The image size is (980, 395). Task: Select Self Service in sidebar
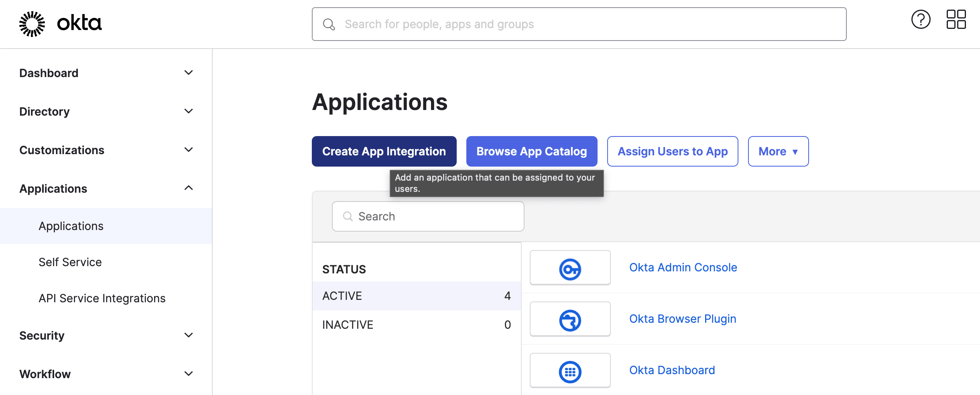click(70, 262)
